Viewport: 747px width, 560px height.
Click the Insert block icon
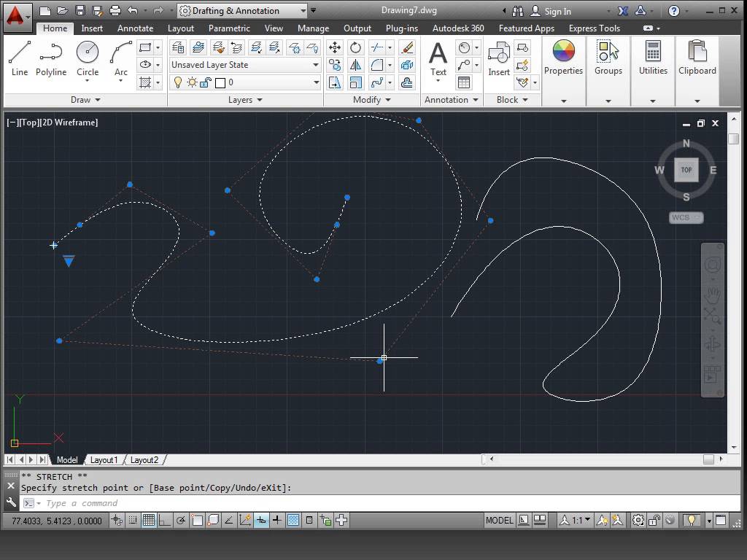click(x=498, y=52)
